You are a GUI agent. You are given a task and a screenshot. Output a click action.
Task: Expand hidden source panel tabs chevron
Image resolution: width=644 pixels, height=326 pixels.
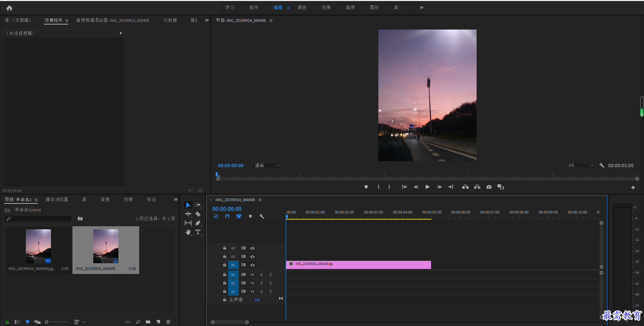[x=207, y=20]
